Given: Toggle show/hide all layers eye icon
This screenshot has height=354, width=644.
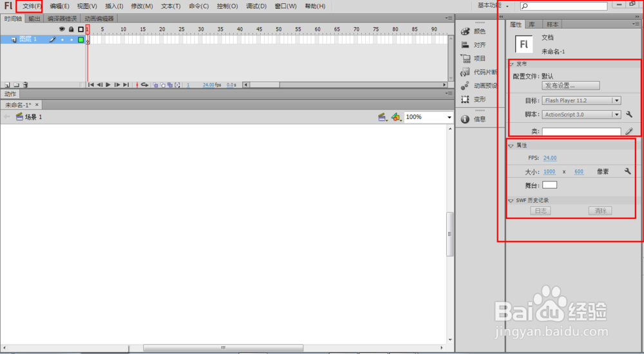Looking at the screenshot, I should [x=62, y=29].
